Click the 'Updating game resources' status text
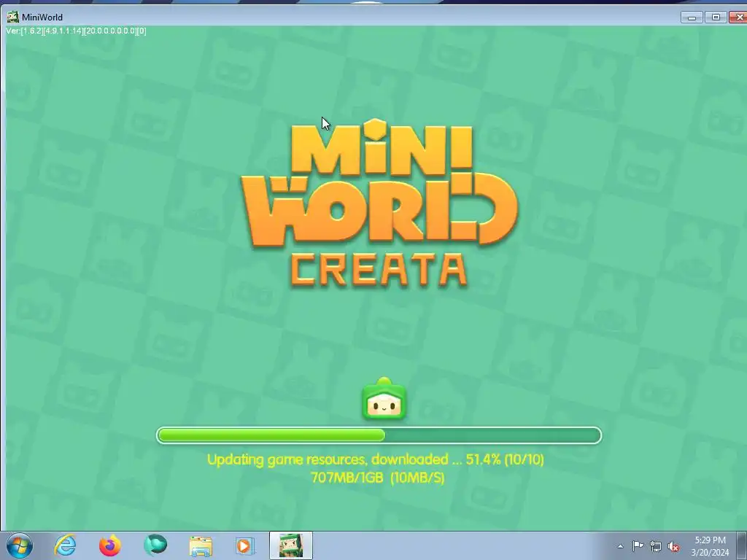 tap(376, 459)
